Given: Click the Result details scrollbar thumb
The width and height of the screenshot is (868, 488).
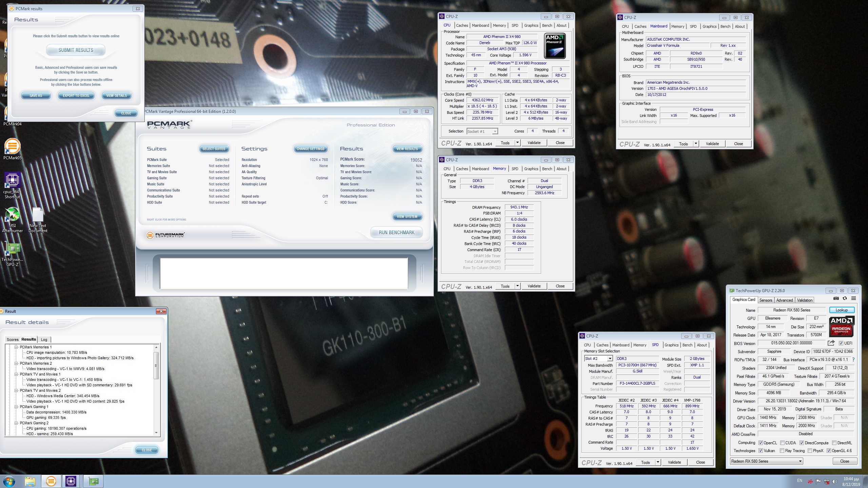Looking at the screenshot, I should tap(156, 366).
